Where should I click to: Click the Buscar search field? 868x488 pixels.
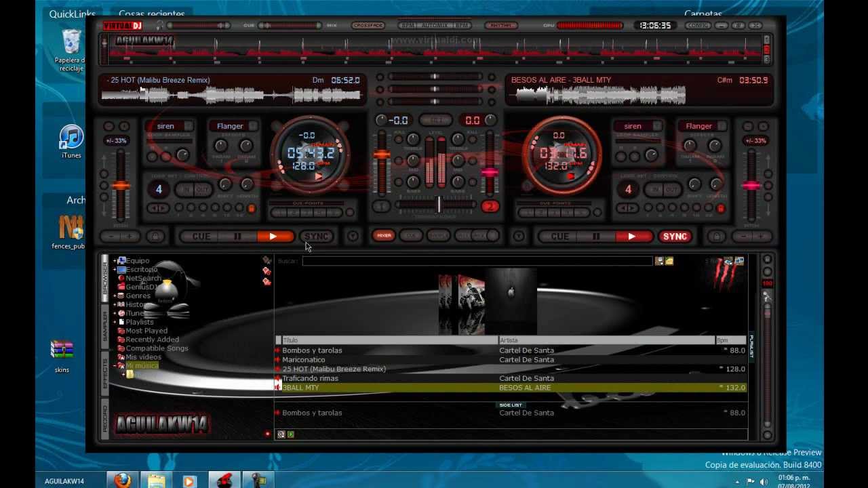pyautogui.click(x=477, y=261)
